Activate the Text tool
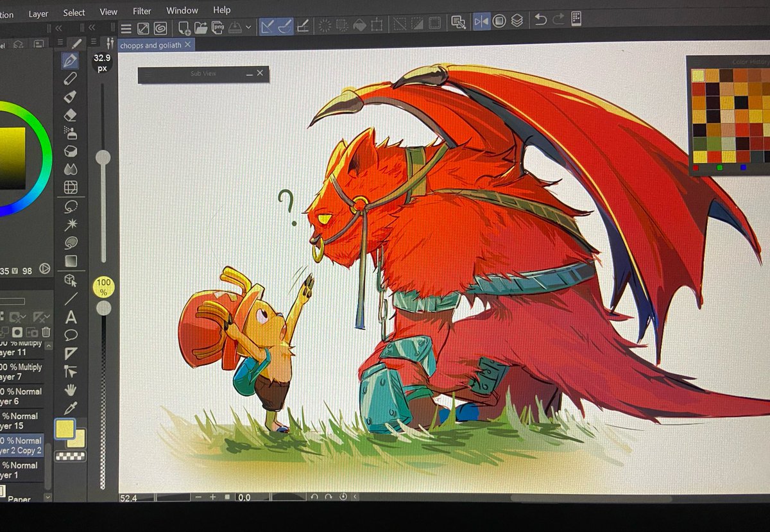Screen dimensions: 770x532 point(69,318)
